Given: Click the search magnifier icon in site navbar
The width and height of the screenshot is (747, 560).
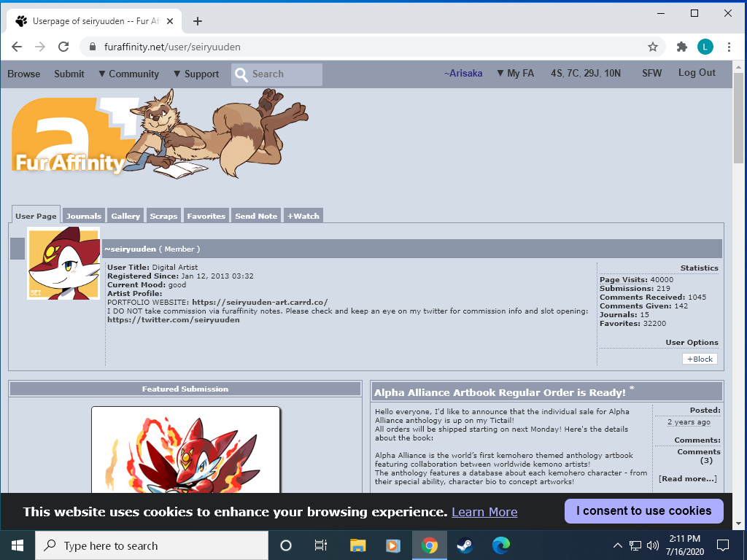Looking at the screenshot, I should point(241,74).
